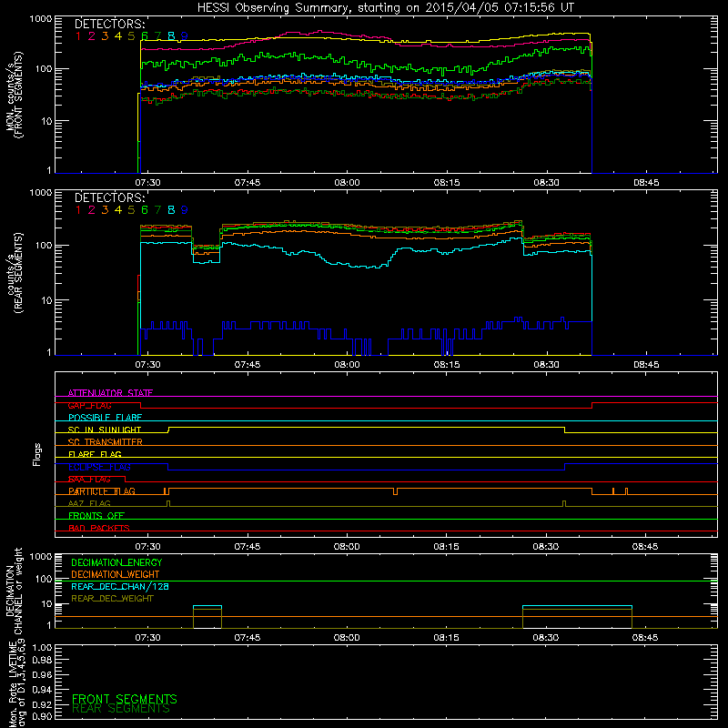The width and height of the screenshot is (728, 728).
Task: Click 07:45 tick under rear segments plot
Action: [x=247, y=365]
